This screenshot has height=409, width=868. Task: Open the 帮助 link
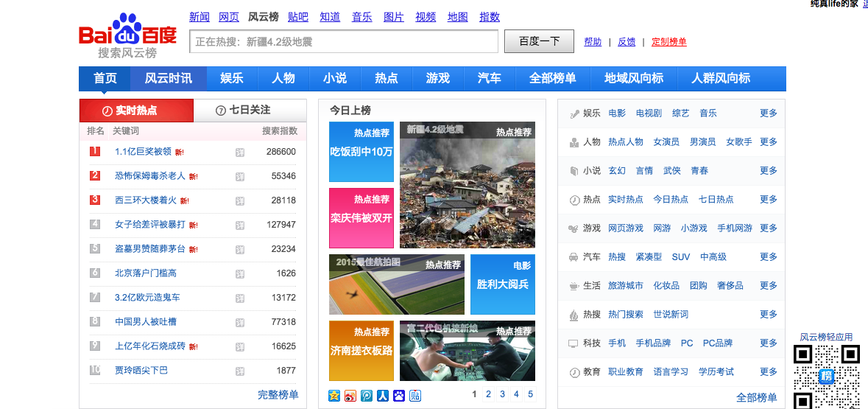[x=593, y=41]
